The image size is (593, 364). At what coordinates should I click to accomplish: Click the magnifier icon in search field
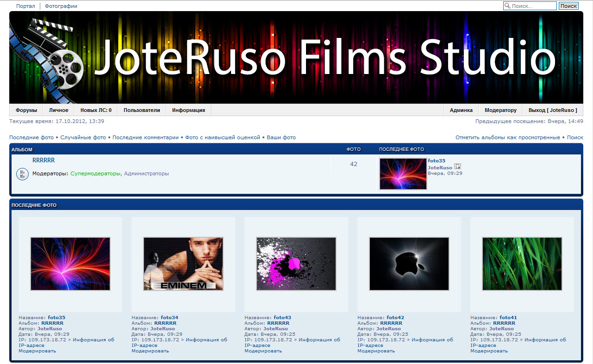click(507, 6)
